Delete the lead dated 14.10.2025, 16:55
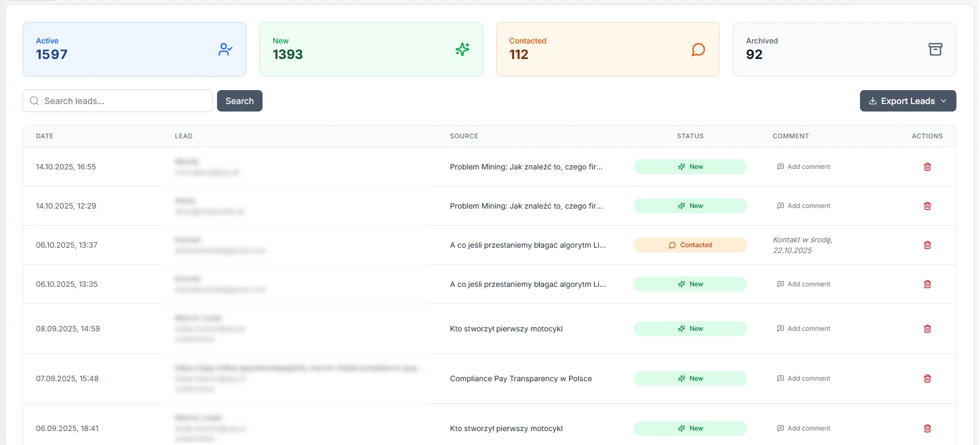Image resolution: width=980 pixels, height=445 pixels. click(x=927, y=167)
